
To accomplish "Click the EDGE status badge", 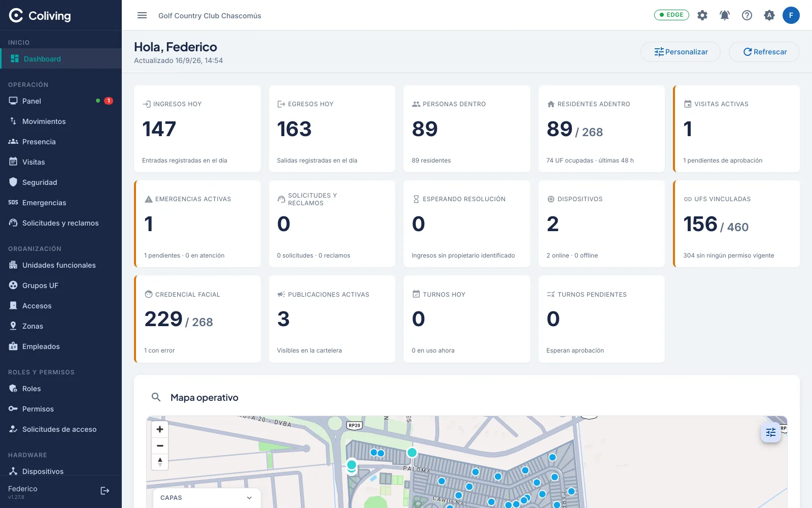I will click(671, 15).
